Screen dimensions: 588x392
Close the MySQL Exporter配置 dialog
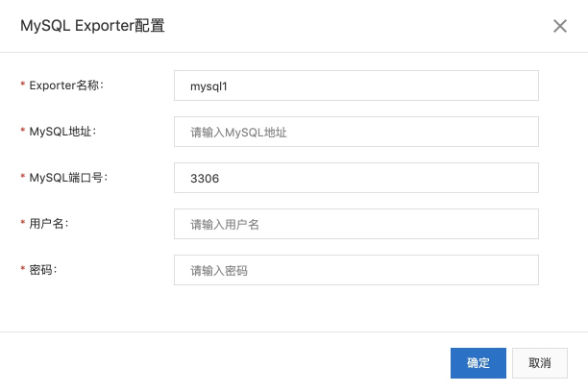point(560,26)
